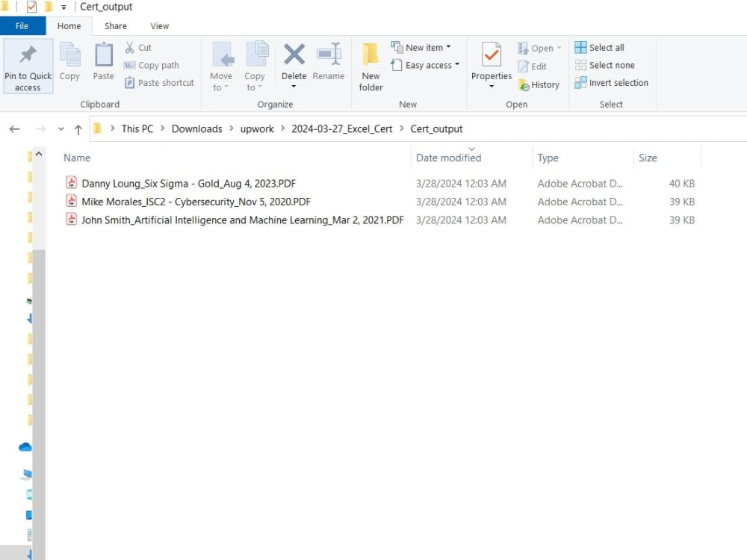Go up one folder level
Image resolution: width=747 pixels, height=560 pixels.
tap(78, 129)
